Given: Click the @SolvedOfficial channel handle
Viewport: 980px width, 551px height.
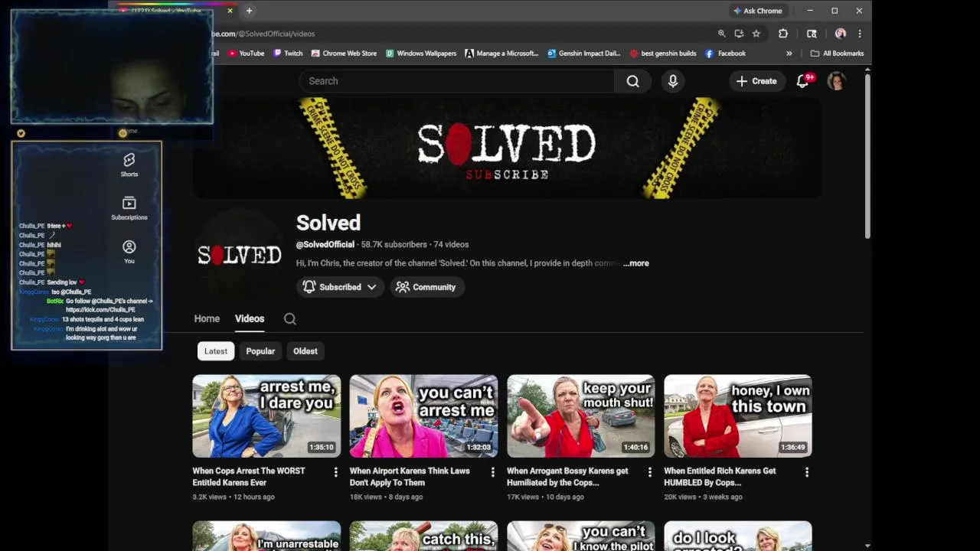Looking at the screenshot, I should coord(325,245).
